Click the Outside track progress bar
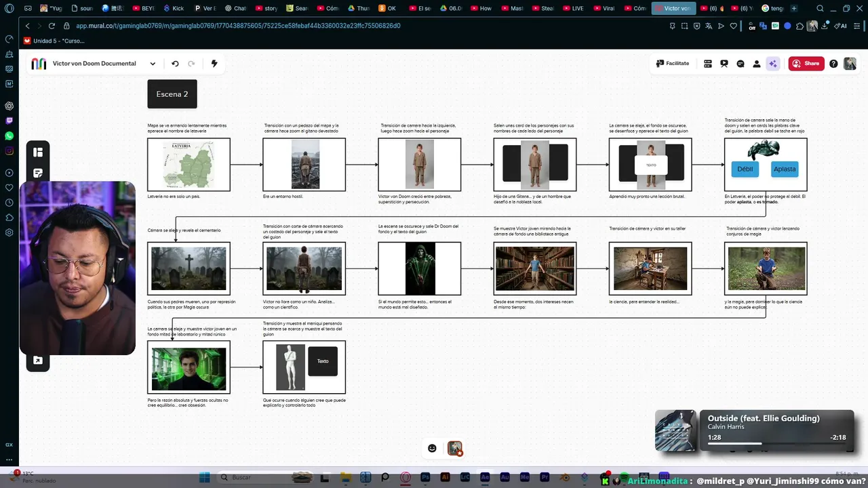Viewport: 868px width, 488px height. (x=776, y=443)
